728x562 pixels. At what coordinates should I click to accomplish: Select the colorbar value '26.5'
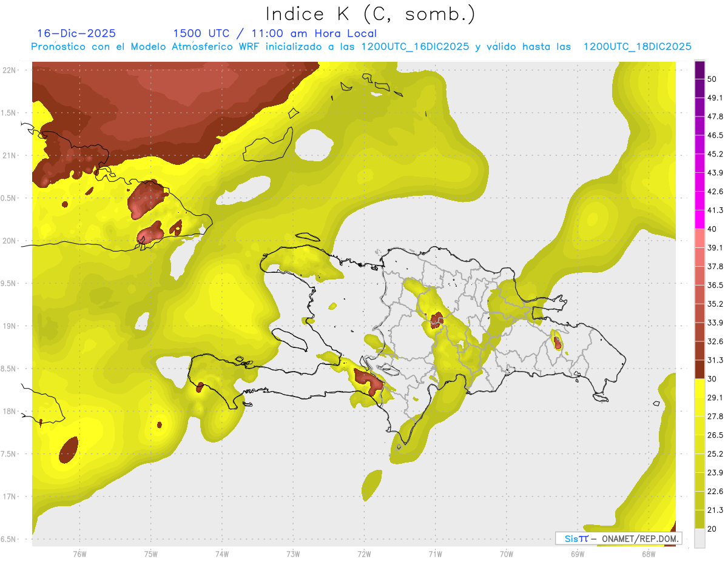pos(715,435)
